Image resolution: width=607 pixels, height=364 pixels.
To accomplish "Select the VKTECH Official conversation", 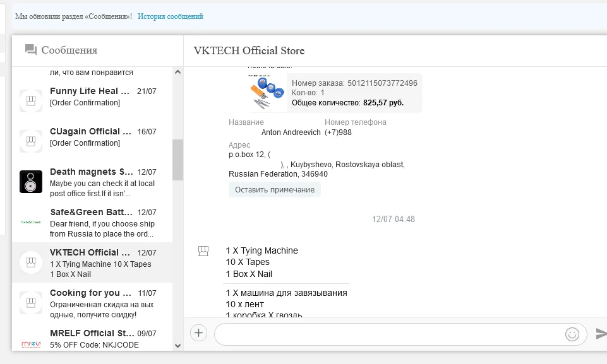I will point(92,262).
